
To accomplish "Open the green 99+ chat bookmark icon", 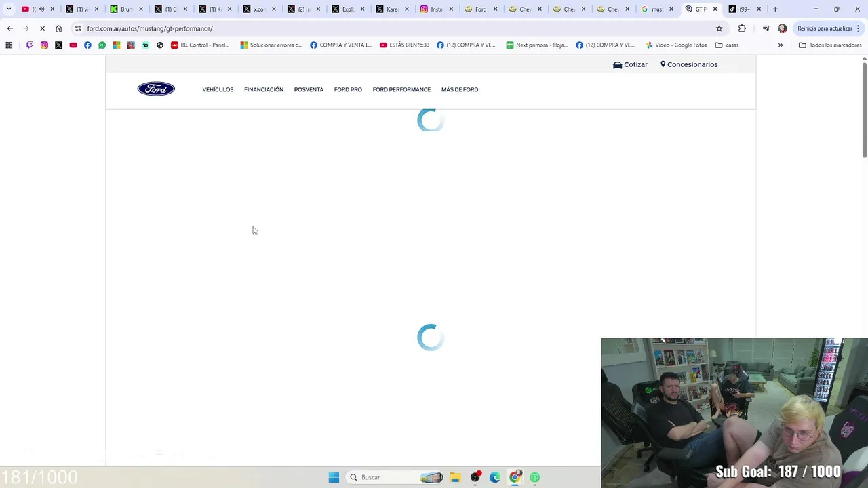I will coord(102,45).
